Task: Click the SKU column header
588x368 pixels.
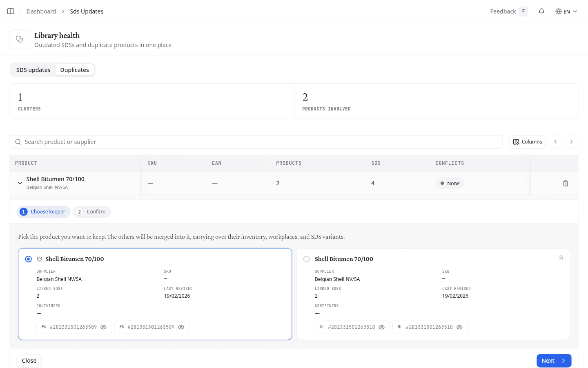Action: point(152,163)
